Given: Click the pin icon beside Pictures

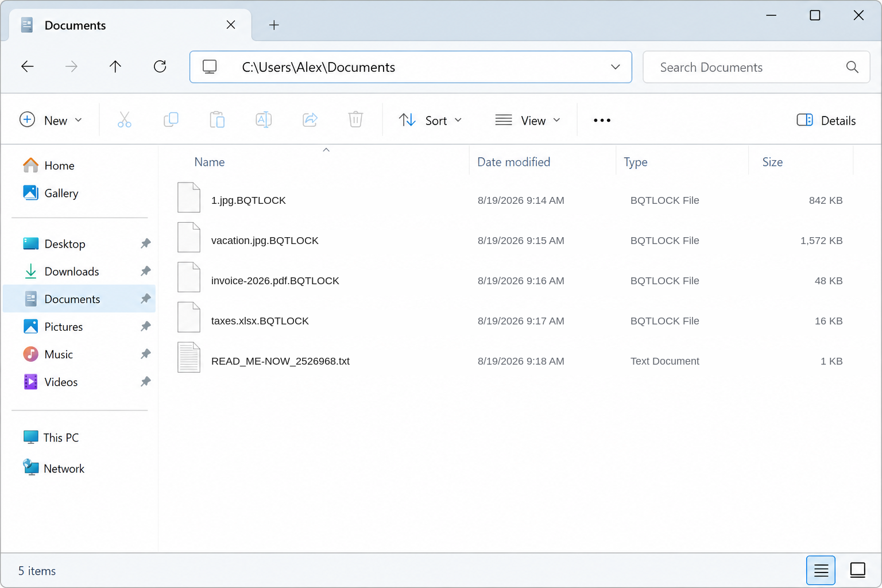Looking at the screenshot, I should click(146, 326).
